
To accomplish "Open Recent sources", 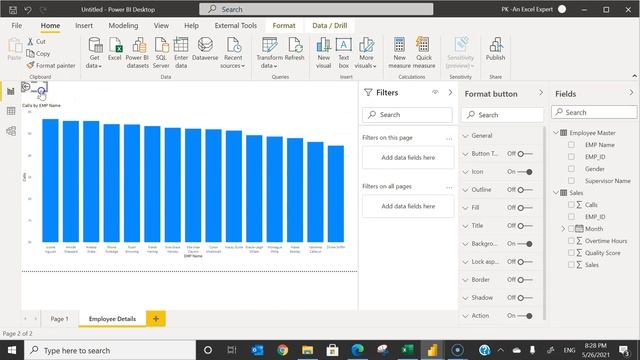I will 233,53.
